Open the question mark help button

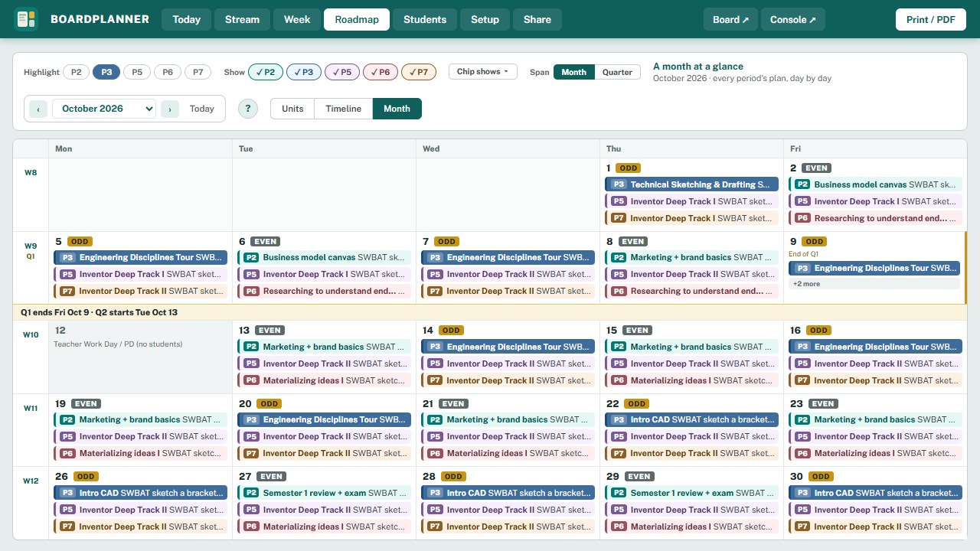point(248,109)
